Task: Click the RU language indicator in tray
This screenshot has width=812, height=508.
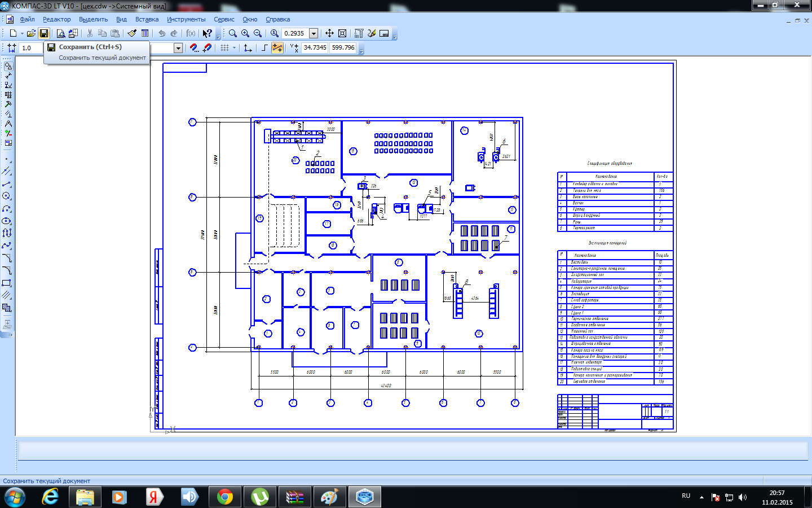Action: [x=686, y=496]
